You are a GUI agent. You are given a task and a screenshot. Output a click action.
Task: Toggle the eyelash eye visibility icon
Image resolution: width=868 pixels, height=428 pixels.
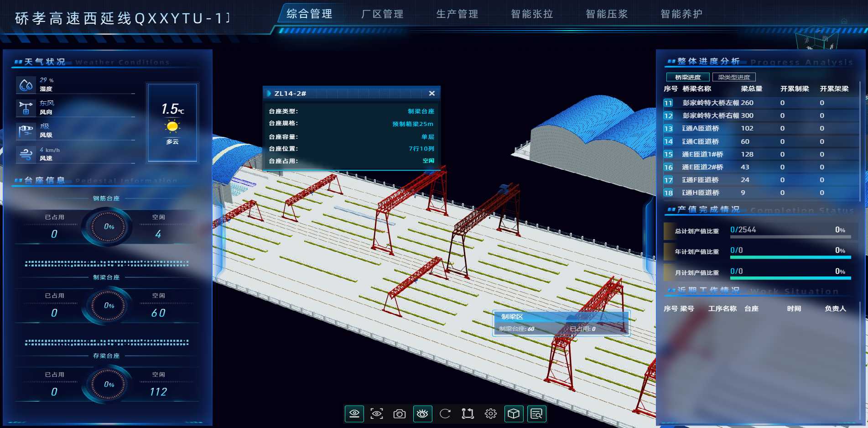(422, 413)
